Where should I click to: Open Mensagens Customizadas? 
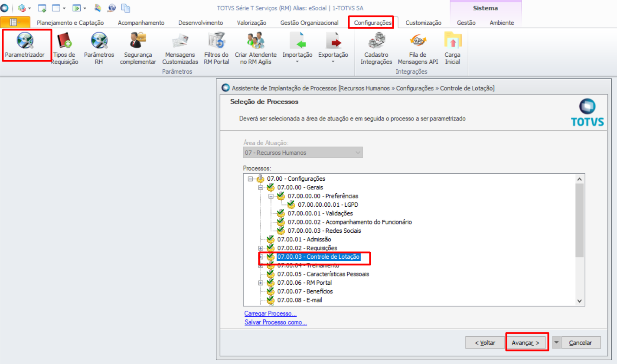(180, 48)
